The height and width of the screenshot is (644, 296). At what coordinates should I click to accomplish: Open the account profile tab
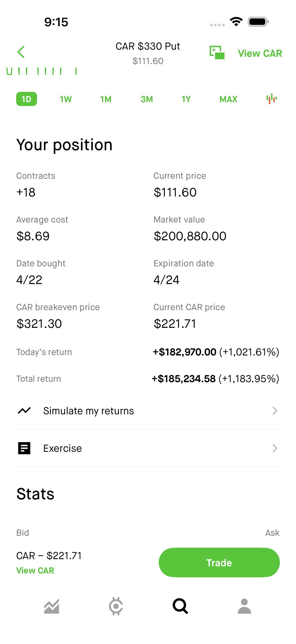pyautogui.click(x=244, y=606)
